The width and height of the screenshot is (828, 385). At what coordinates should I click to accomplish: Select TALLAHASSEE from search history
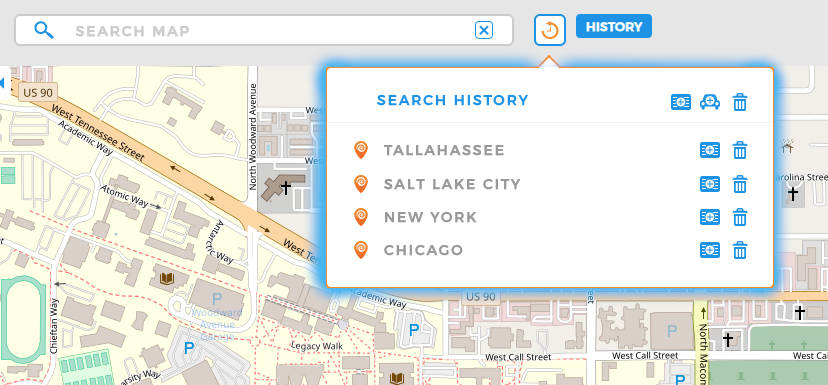pyautogui.click(x=444, y=151)
